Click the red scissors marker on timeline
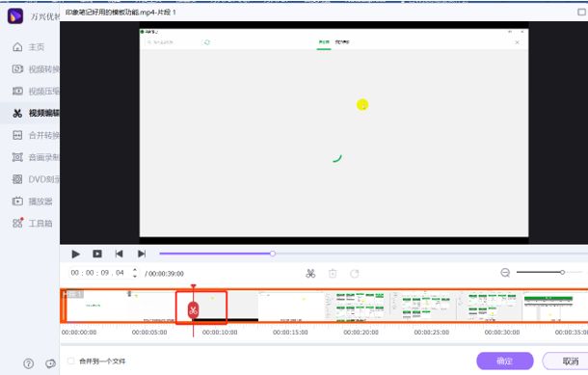This screenshot has width=588, height=375. click(x=193, y=310)
